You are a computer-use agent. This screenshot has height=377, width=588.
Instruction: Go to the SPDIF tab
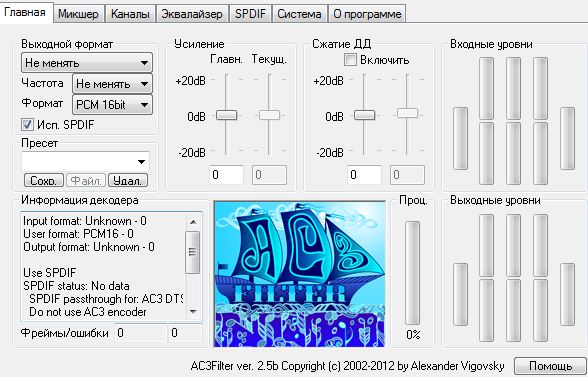click(x=250, y=14)
